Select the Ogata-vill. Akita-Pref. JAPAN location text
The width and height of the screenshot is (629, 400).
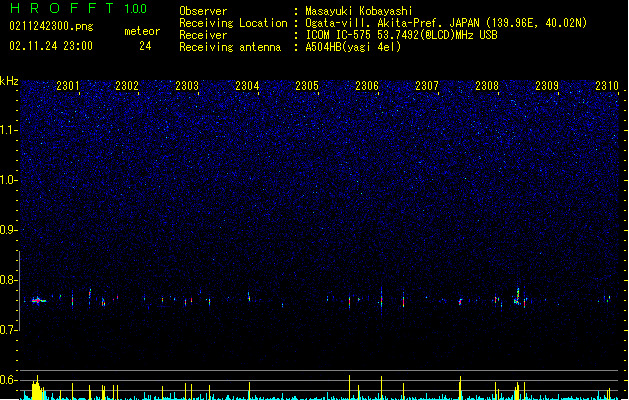coord(446,23)
